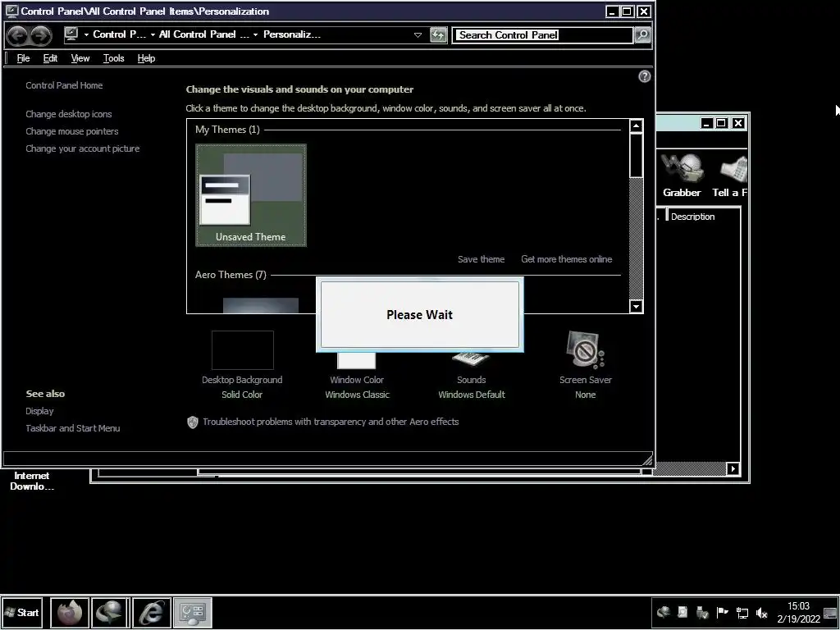Go back with the Back arrow button
This screenshot has width=840, height=630.
point(17,35)
